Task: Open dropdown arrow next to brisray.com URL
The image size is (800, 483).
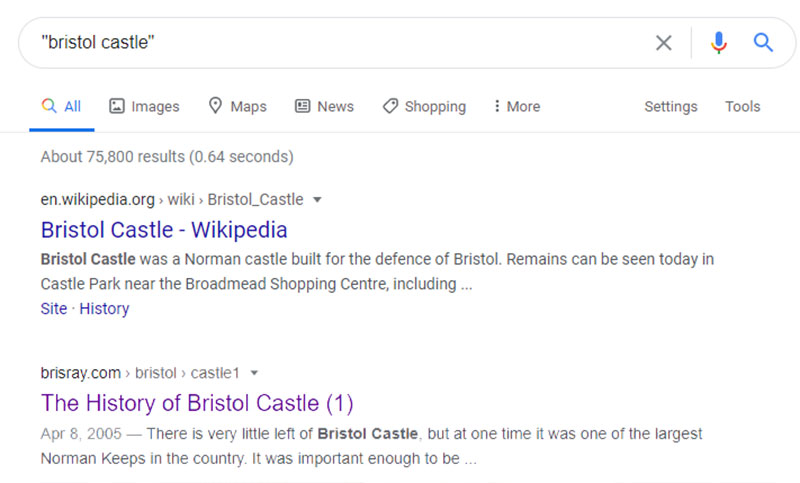Action: (x=254, y=373)
